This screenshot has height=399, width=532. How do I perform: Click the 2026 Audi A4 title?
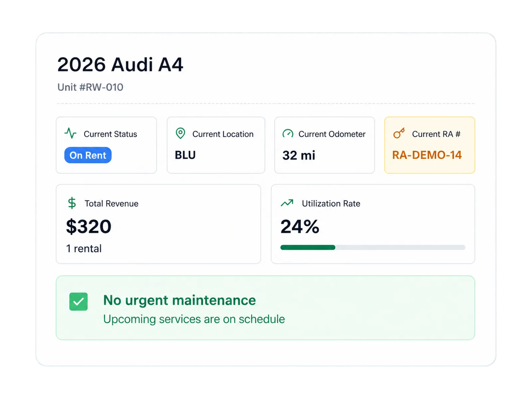120,65
